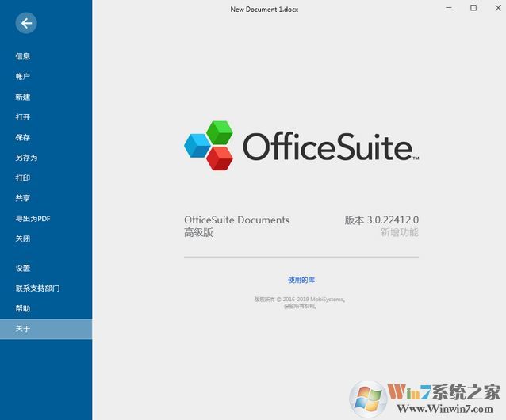Choose the 共享 menu entry
This screenshot has width=506, height=420.
22,198
